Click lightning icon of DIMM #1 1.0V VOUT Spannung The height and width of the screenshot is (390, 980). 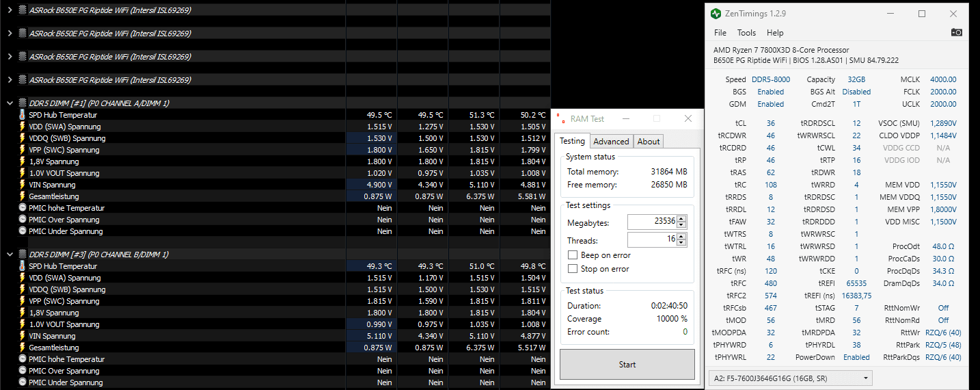[x=22, y=173]
